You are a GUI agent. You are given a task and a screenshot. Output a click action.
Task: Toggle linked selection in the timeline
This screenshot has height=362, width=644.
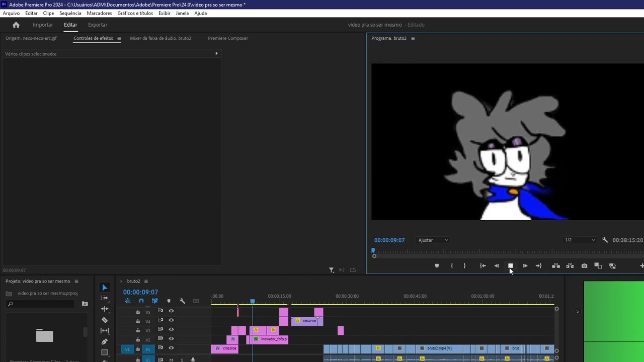155,301
